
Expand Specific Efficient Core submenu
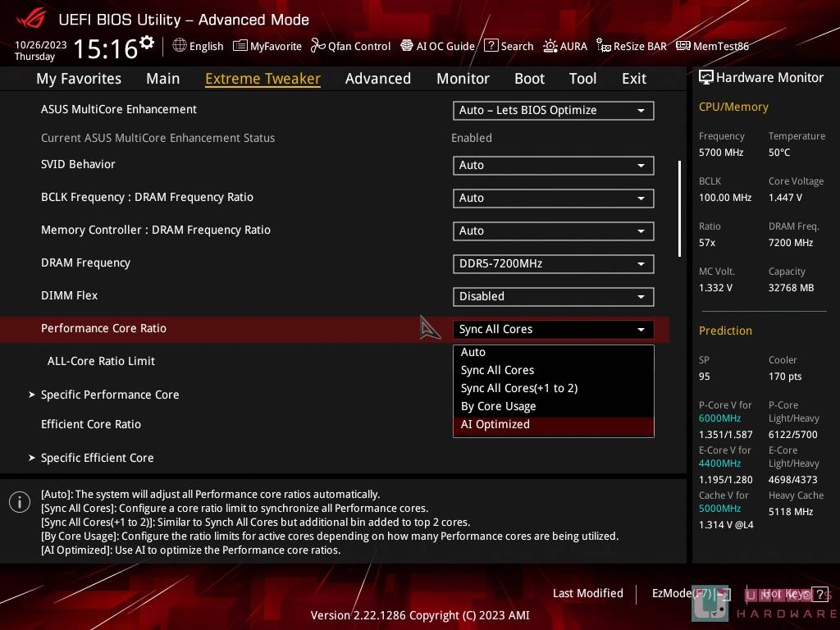click(x=97, y=458)
